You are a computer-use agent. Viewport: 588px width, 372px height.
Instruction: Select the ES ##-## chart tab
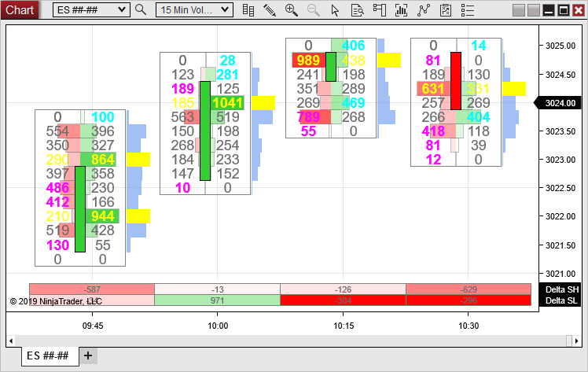pyautogui.click(x=47, y=355)
